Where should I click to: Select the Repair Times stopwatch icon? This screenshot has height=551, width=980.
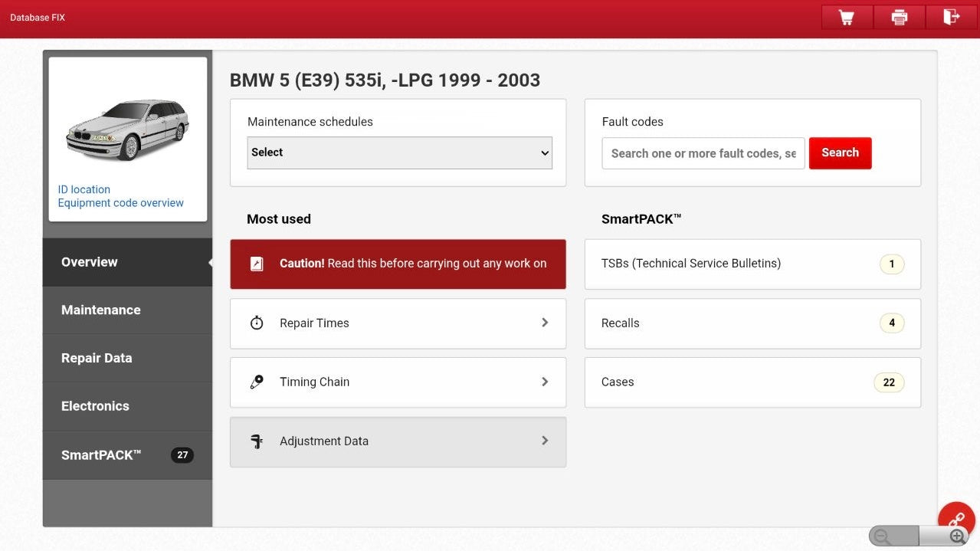(x=257, y=323)
